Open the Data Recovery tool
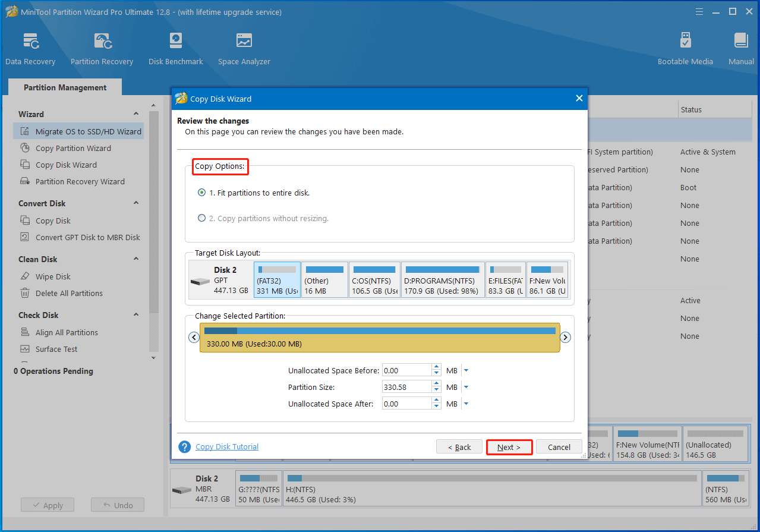Image resolution: width=760 pixels, height=532 pixels. point(30,49)
